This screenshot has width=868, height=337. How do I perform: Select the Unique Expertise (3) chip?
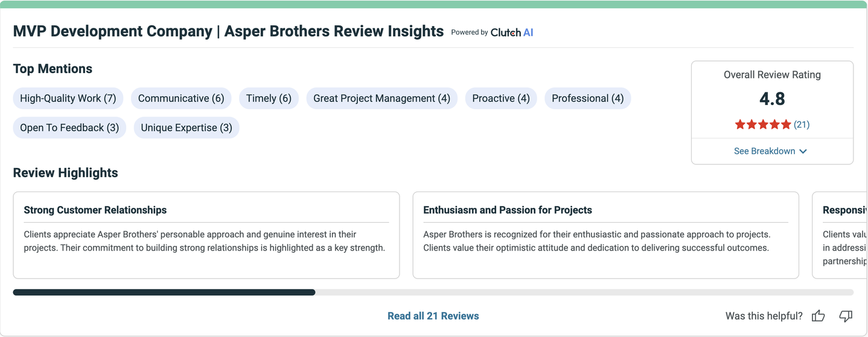pos(187,128)
